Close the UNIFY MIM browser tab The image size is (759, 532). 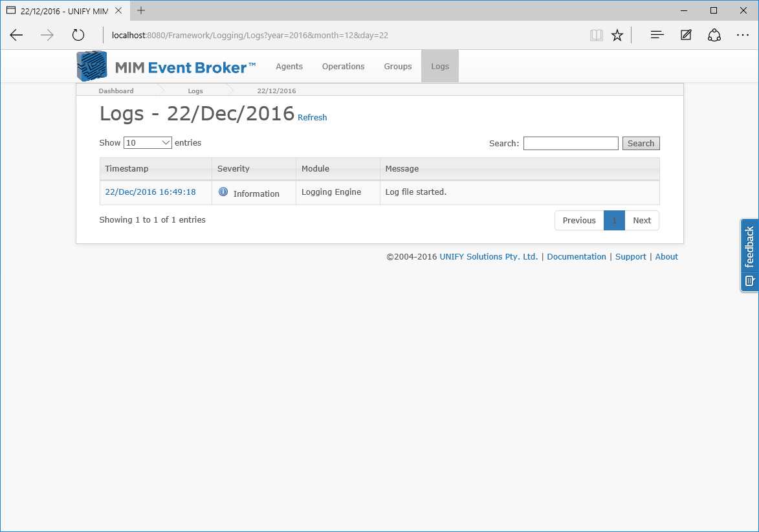point(118,10)
